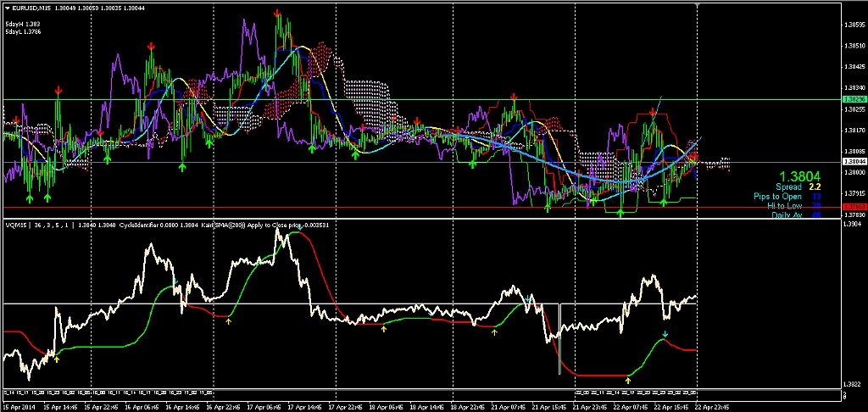
Task: Click the 17 Apr 14:45 time label
Action: (x=304, y=406)
